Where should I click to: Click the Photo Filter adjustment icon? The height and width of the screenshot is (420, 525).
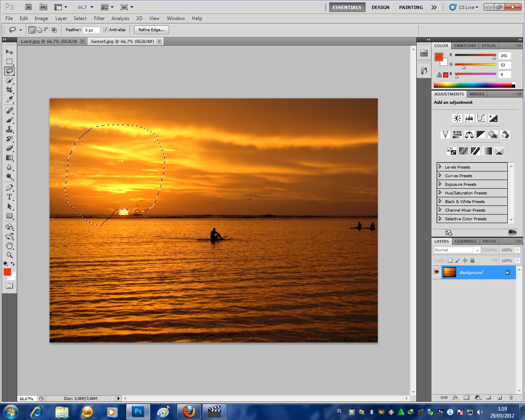tap(493, 135)
